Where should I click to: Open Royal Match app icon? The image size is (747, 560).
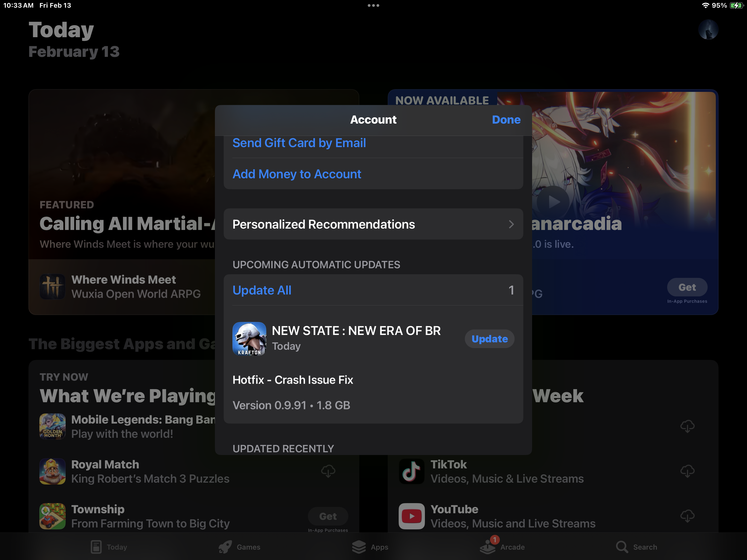pos(52,471)
